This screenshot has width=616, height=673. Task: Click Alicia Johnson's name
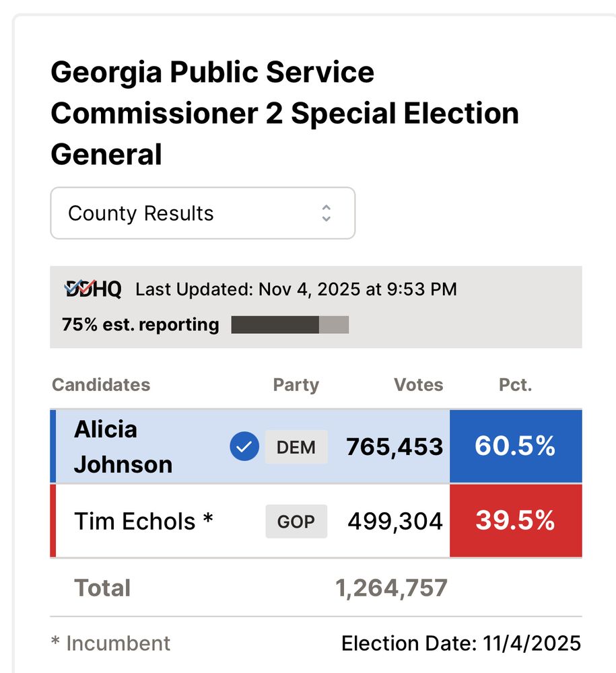coord(123,446)
